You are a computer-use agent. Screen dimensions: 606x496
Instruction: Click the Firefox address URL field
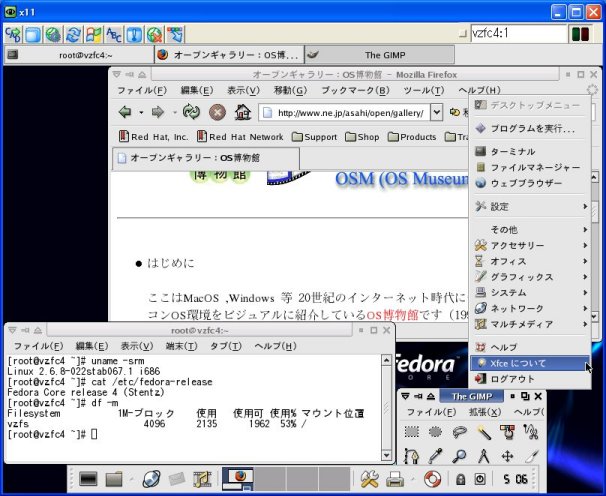click(345, 112)
